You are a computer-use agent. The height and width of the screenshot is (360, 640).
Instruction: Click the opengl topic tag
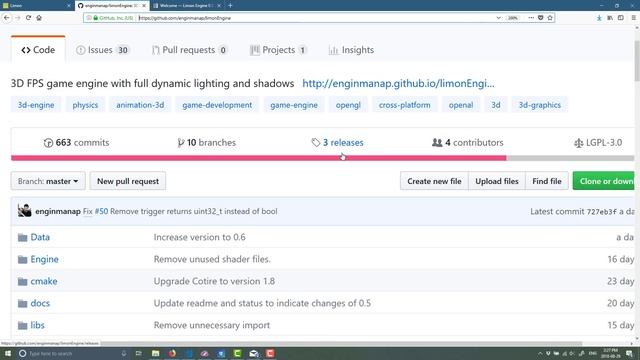click(348, 105)
